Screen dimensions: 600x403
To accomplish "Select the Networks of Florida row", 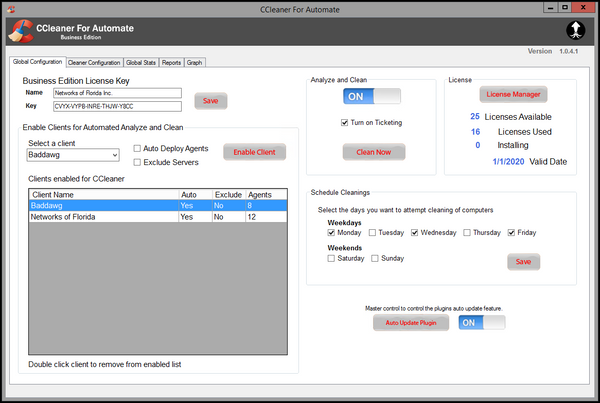I will pos(158,217).
